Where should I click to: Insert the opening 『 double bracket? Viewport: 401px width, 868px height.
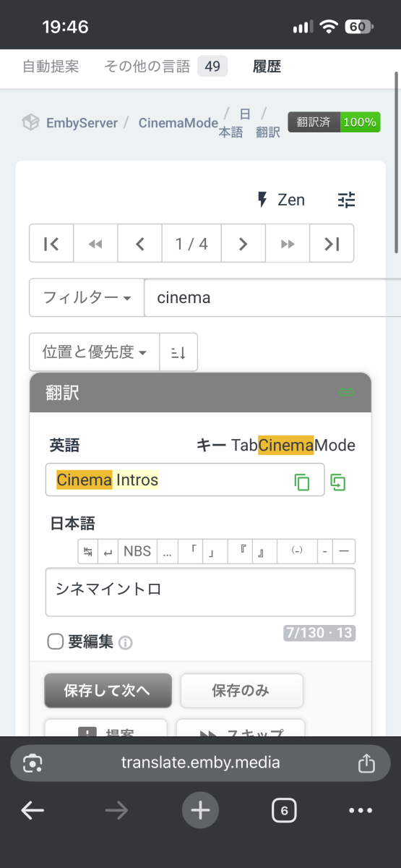pos(239,551)
